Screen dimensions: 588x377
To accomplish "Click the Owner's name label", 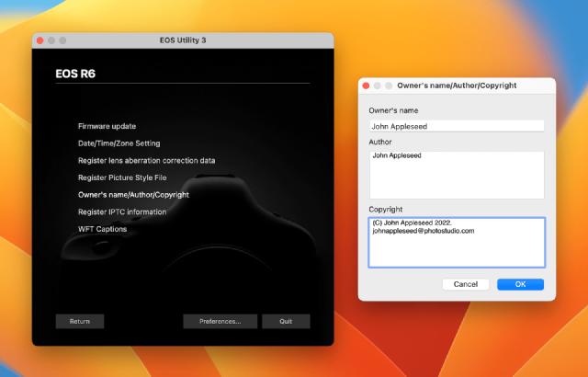I will [393, 110].
